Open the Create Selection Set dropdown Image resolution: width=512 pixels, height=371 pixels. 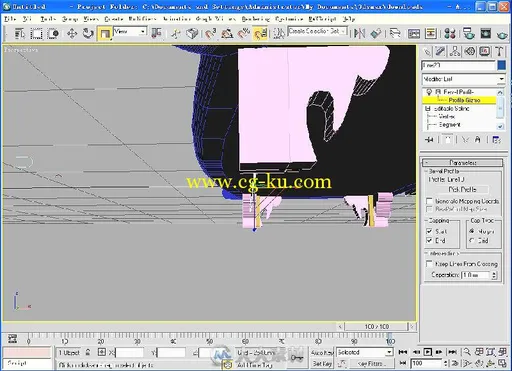coord(317,31)
